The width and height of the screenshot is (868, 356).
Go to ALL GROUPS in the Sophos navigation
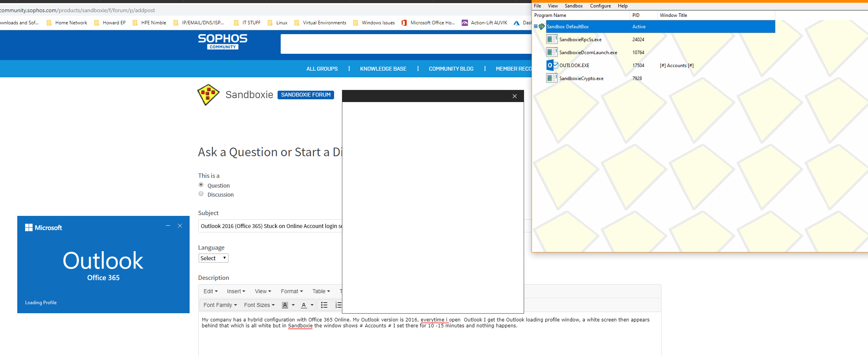(x=322, y=69)
